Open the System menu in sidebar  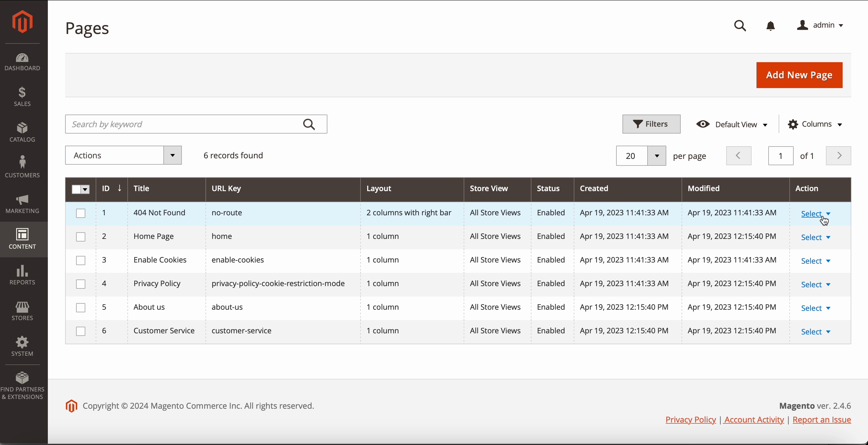click(x=22, y=346)
